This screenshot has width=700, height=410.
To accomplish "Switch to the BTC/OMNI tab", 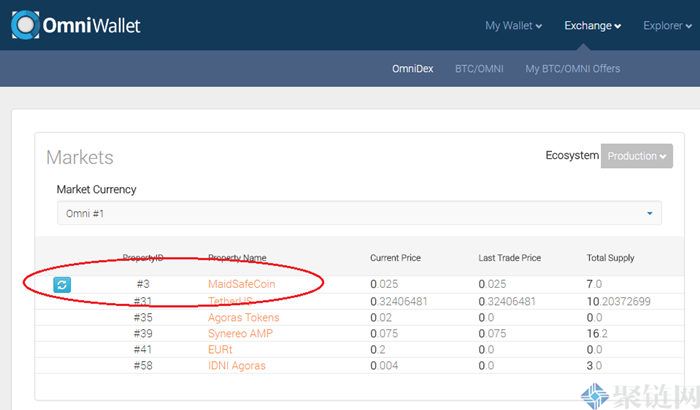I will [479, 69].
